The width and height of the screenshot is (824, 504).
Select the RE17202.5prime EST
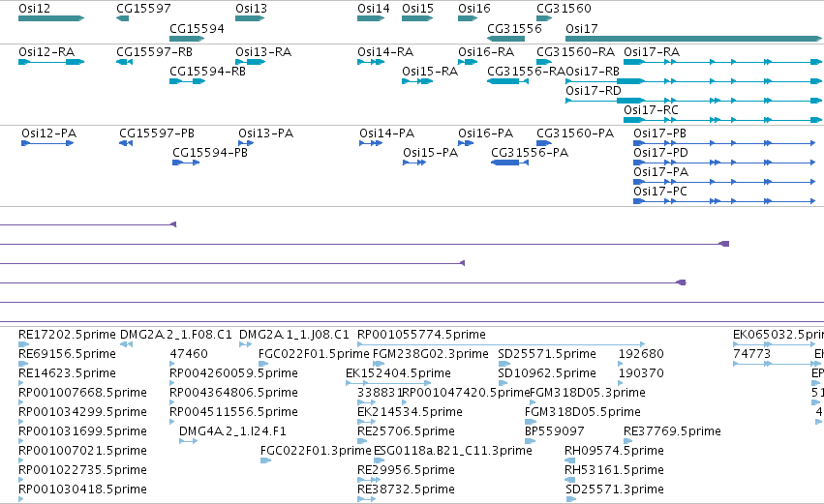click(23, 344)
